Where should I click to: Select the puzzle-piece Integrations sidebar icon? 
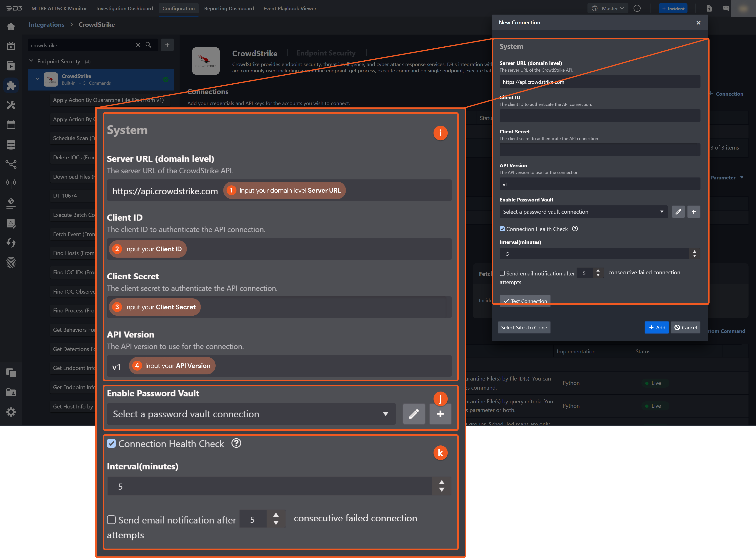click(11, 85)
